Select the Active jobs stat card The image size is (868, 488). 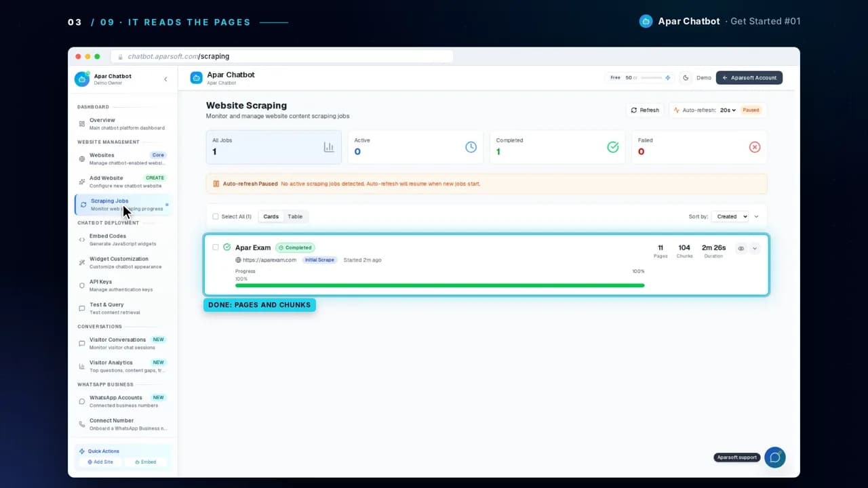tap(416, 147)
